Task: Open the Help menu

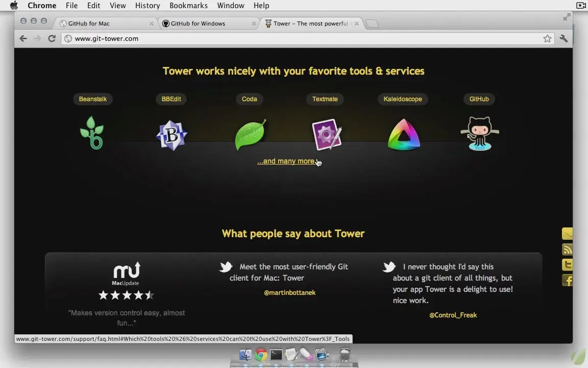Action: (x=261, y=5)
